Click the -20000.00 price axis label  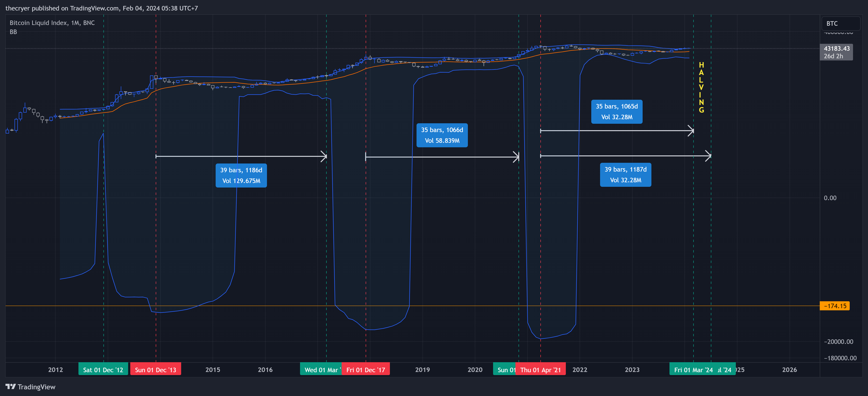coord(838,341)
